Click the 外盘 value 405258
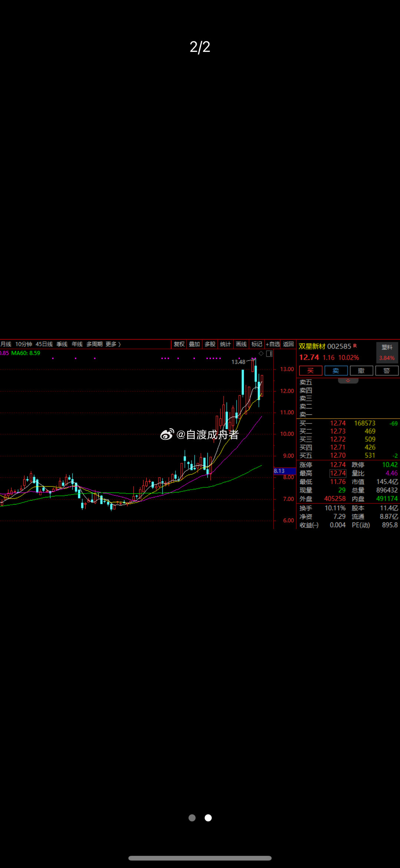 click(x=335, y=499)
